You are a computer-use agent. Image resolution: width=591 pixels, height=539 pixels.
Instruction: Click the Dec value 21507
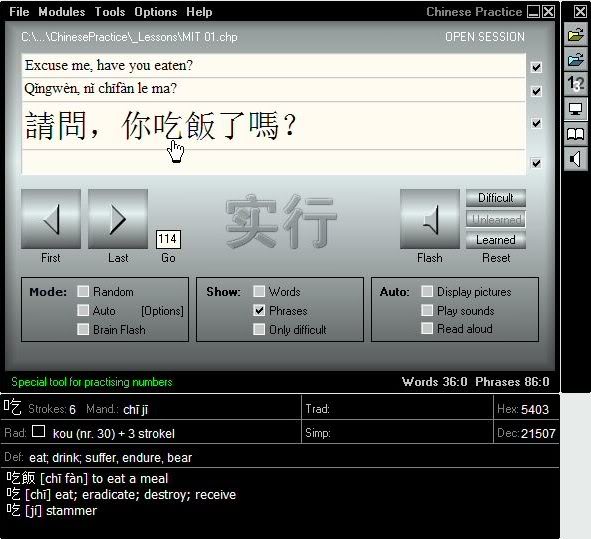click(538, 433)
